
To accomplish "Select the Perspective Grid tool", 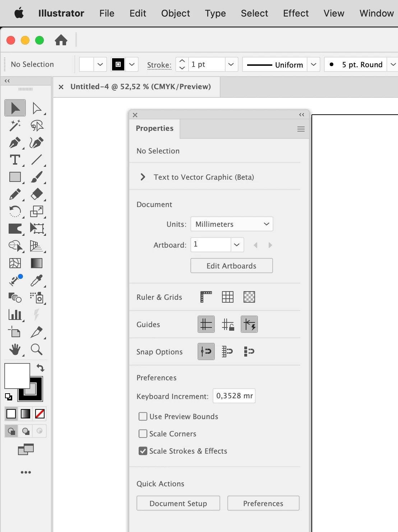I will (37, 246).
